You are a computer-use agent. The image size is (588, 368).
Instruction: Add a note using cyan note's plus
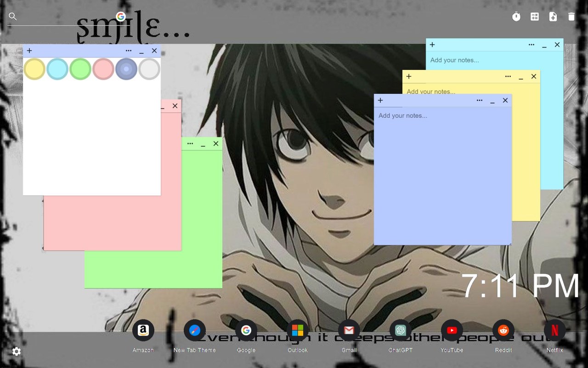click(432, 45)
